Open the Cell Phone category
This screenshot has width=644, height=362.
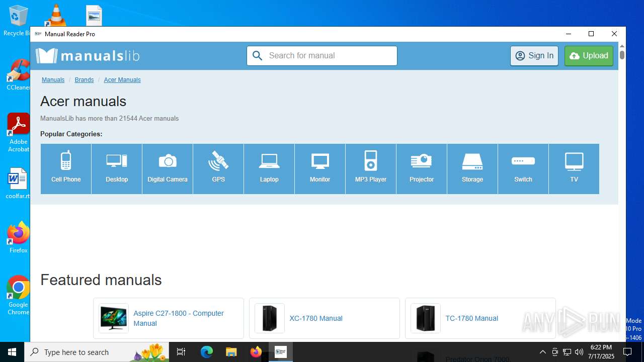(66, 169)
